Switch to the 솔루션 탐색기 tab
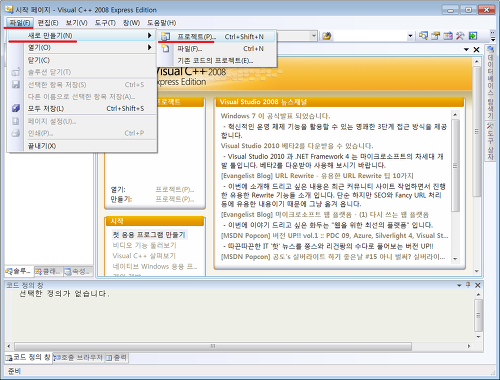500x380 pixels. (19, 272)
